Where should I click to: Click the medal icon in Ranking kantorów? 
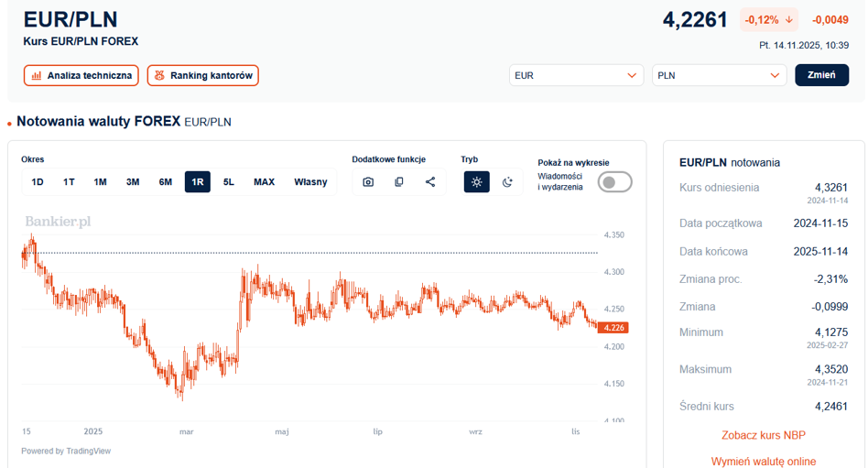coord(159,76)
